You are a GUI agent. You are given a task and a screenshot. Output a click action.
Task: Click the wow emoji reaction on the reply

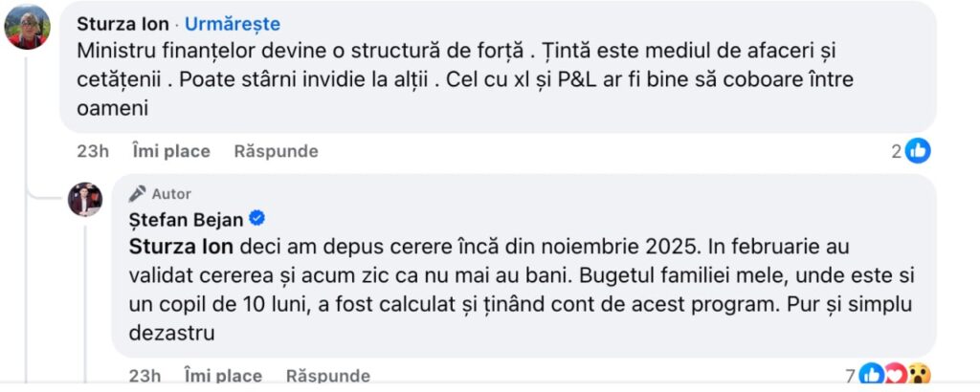(x=917, y=374)
